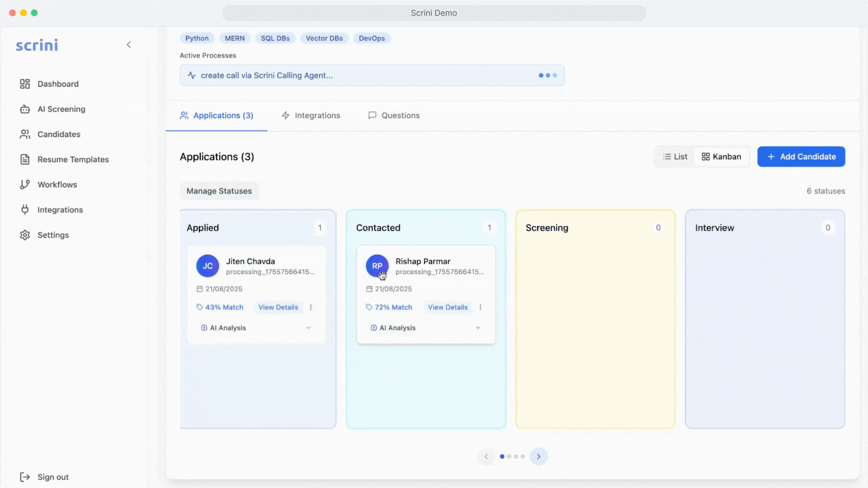
Task: Select the first pagination dot
Action: coord(501,456)
